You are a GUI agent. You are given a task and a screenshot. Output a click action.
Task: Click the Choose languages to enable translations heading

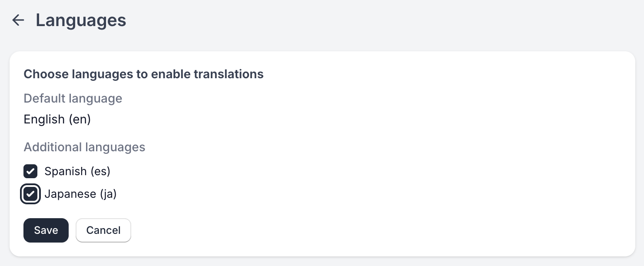pyautogui.click(x=143, y=74)
